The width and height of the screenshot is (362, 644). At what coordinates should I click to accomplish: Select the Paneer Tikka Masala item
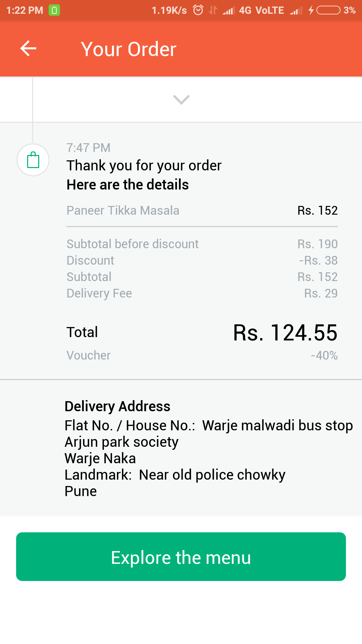[123, 211]
